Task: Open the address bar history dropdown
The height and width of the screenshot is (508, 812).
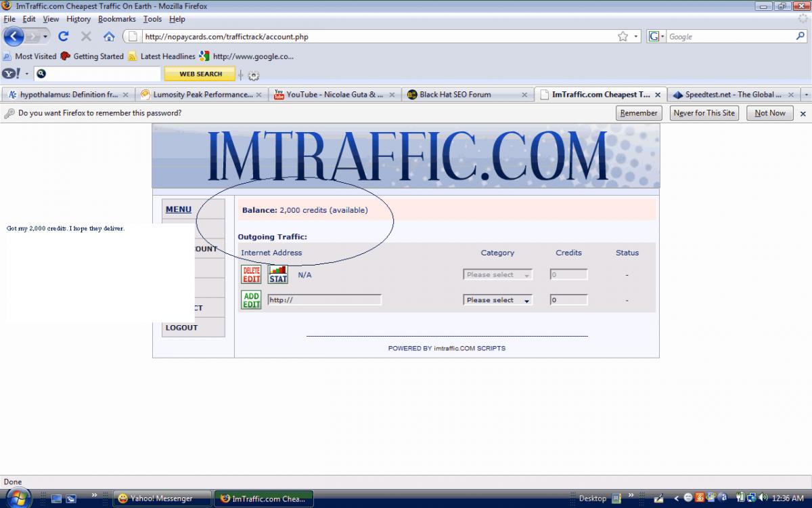Action: (635, 37)
